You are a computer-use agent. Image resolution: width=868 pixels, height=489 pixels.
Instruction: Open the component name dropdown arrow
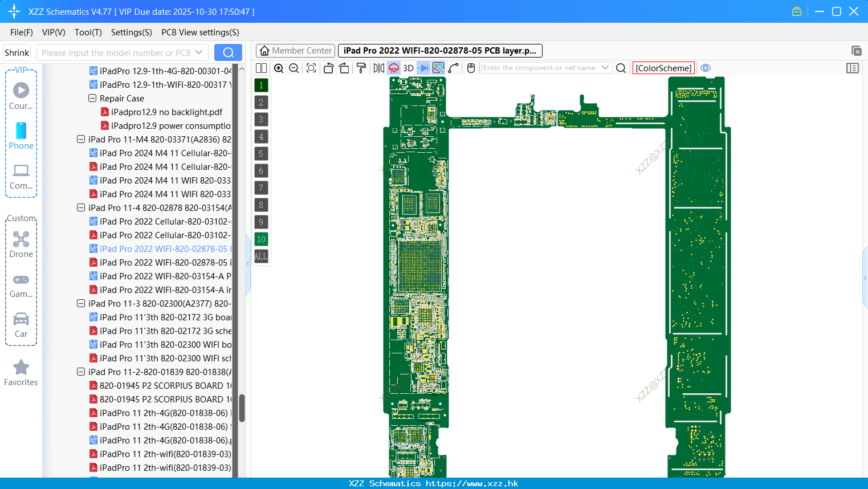click(605, 68)
